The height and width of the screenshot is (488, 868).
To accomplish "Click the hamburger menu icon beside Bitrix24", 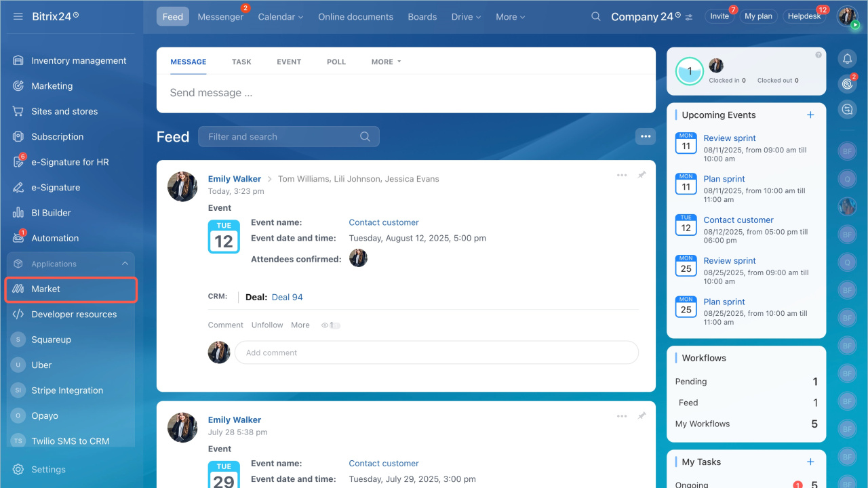I will coord(18,16).
